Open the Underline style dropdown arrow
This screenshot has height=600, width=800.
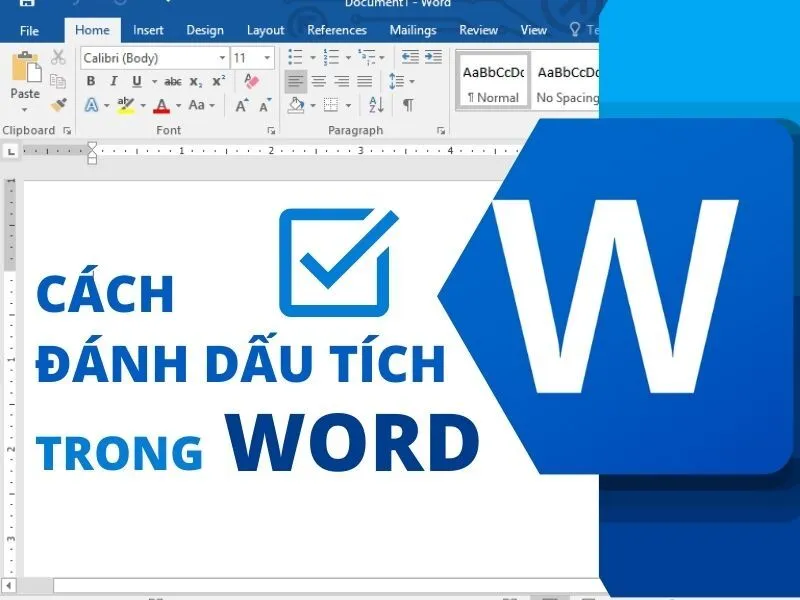[153, 79]
